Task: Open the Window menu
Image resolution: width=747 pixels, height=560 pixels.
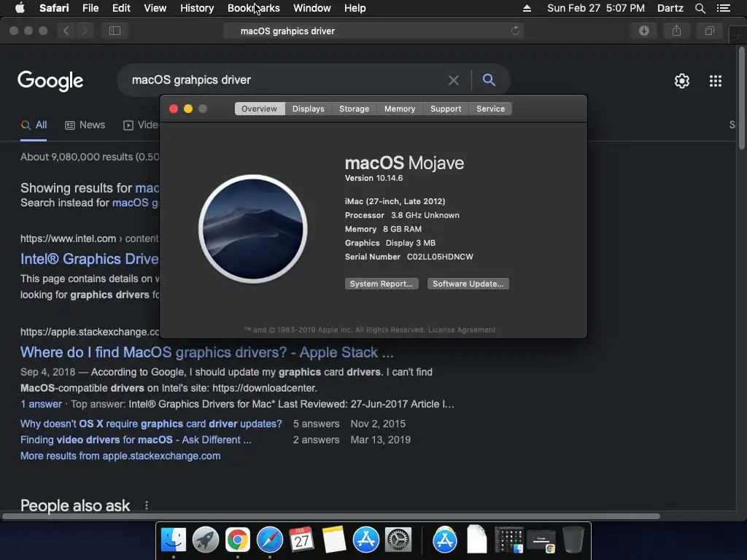Action: (311, 8)
